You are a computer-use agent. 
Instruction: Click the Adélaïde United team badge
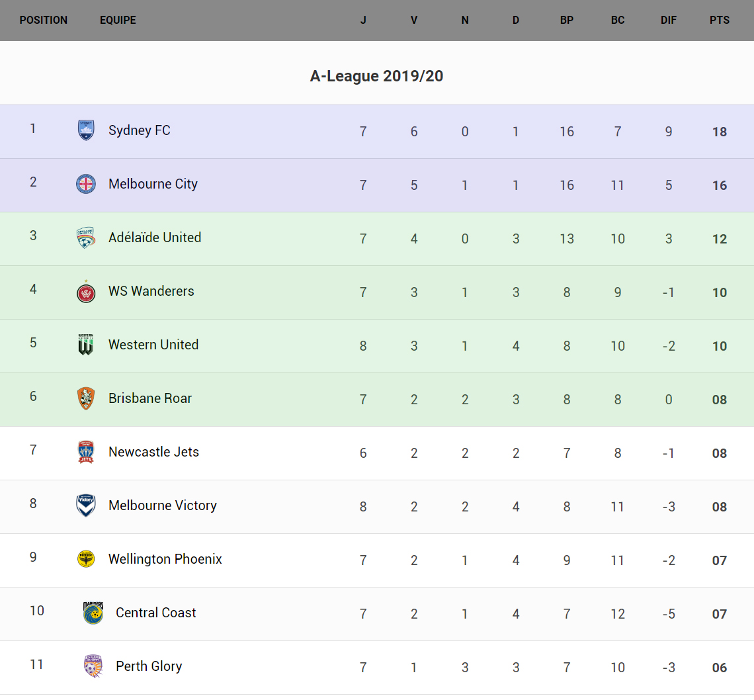click(86, 238)
